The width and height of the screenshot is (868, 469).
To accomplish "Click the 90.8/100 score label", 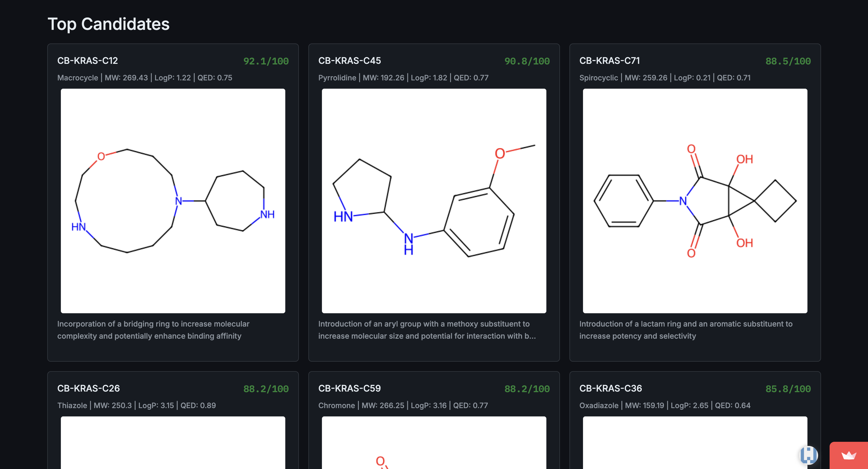I will pos(527,61).
